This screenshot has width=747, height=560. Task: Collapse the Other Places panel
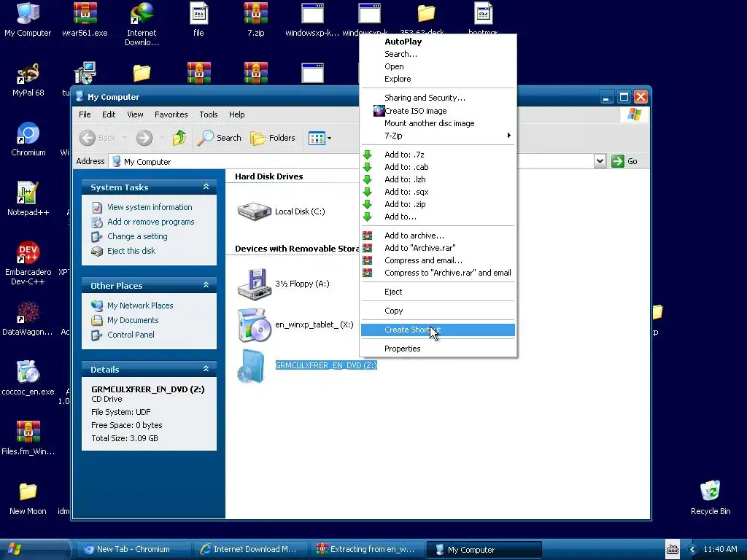(206, 285)
